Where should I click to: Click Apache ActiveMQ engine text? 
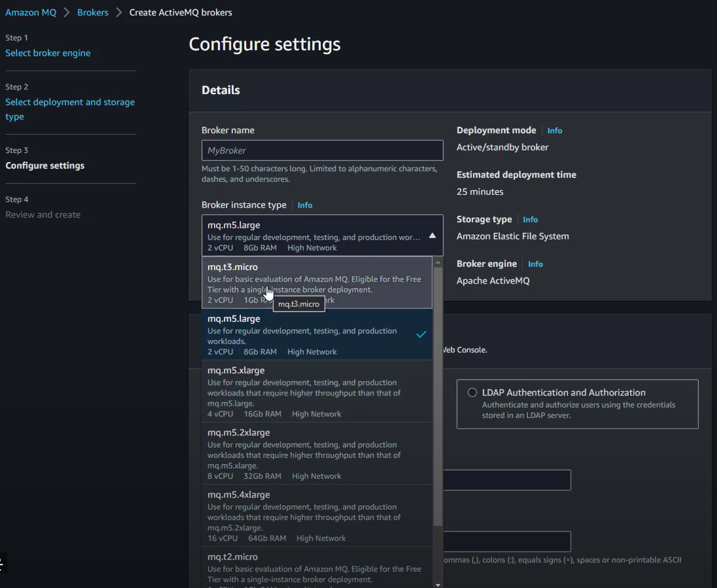(x=493, y=281)
